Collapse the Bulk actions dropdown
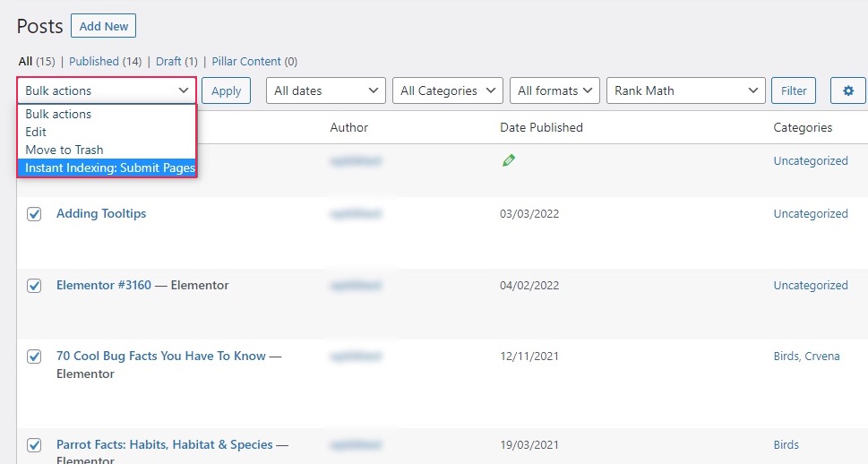The width and height of the screenshot is (868, 464). point(106,90)
